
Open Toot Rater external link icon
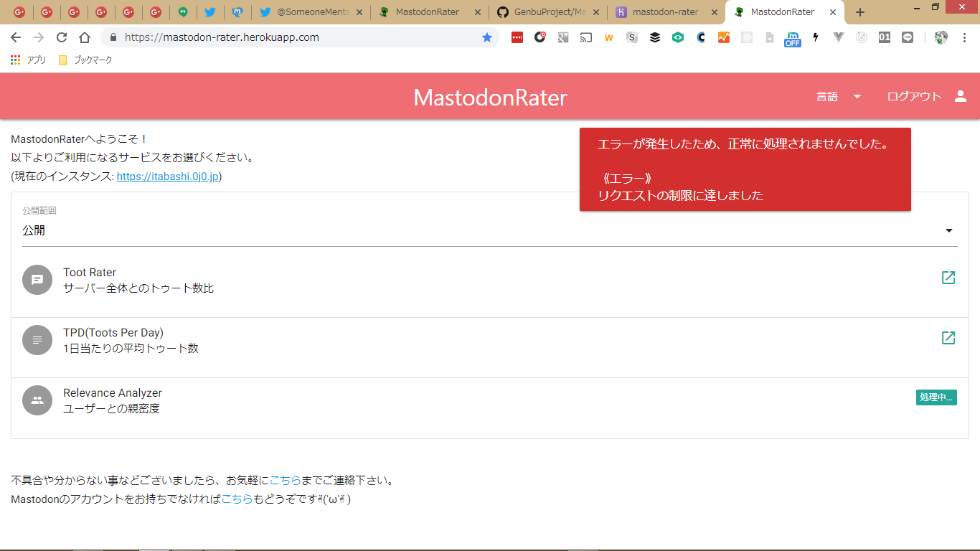tap(948, 278)
